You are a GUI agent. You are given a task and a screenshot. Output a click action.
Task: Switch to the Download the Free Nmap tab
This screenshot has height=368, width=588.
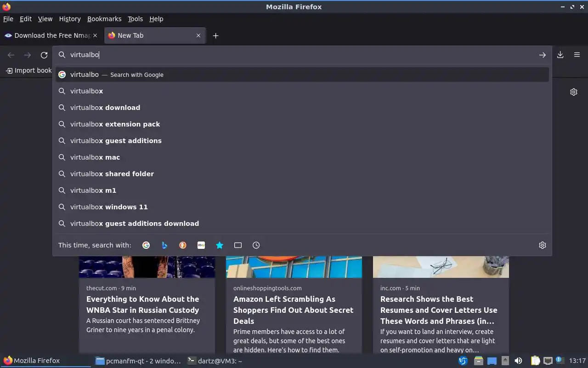(51, 35)
